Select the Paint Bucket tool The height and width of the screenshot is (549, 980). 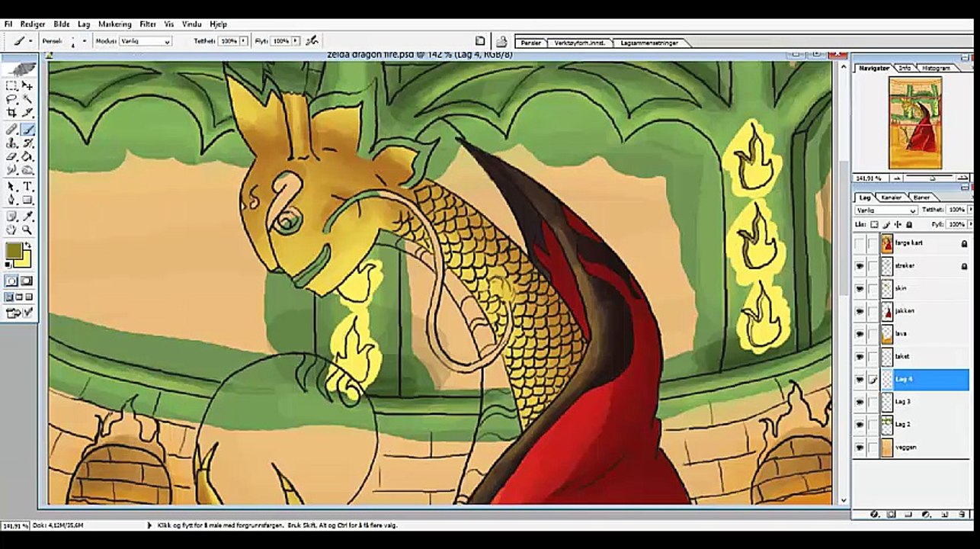tap(27, 156)
